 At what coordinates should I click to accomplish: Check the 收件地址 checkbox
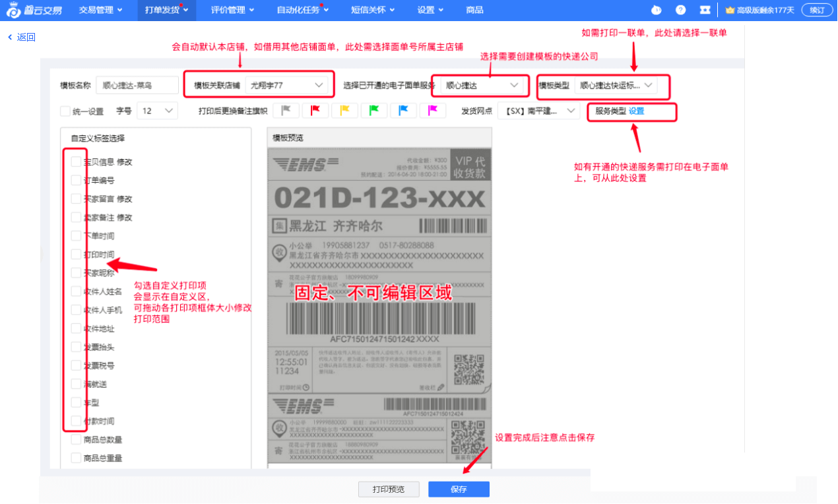pyautogui.click(x=76, y=328)
